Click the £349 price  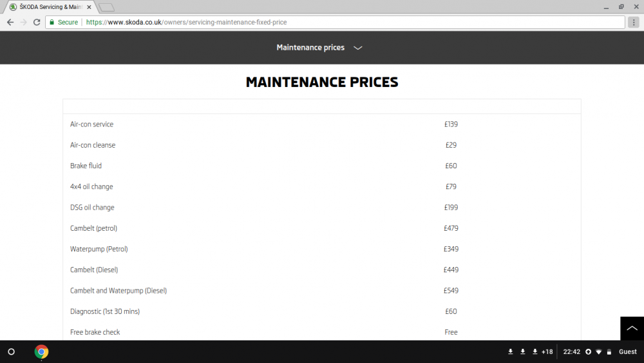coord(451,249)
